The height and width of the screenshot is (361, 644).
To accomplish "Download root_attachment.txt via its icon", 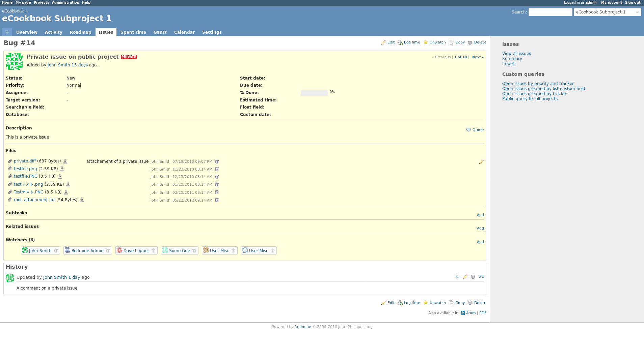I will (x=82, y=200).
